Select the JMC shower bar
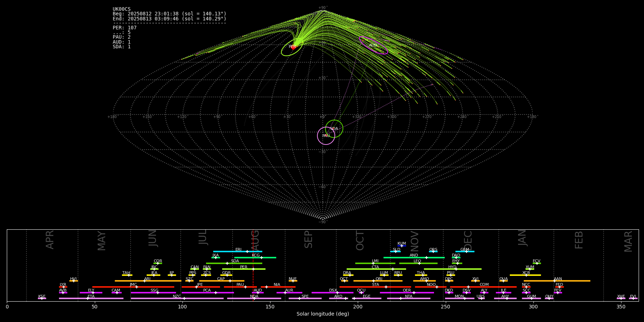The width and height of the screenshot is (644, 322). pos(133,287)
